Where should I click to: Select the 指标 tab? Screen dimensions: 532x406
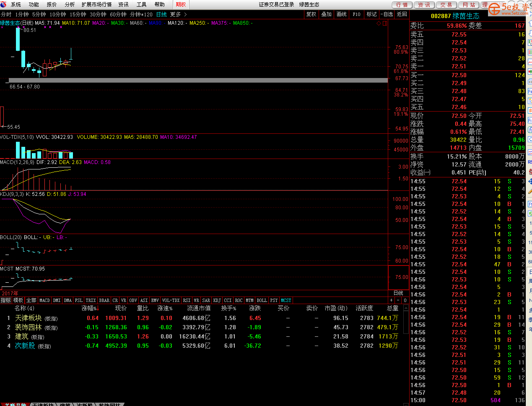point(6,300)
